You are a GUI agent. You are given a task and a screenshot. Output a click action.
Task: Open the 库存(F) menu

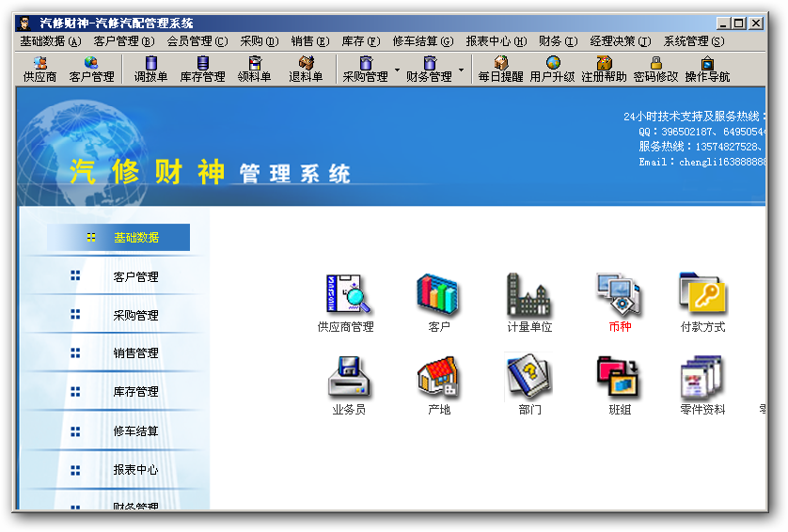tap(361, 41)
